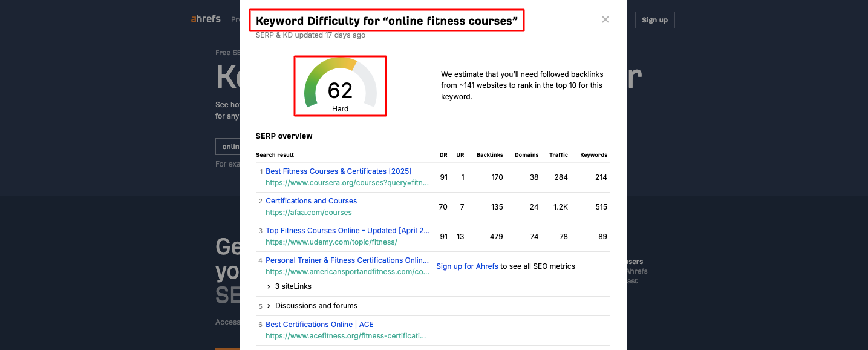This screenshot has width=868, height=350.
Task: Click the traffic value 78 in the Udemy row
Action: coord(564,237)
